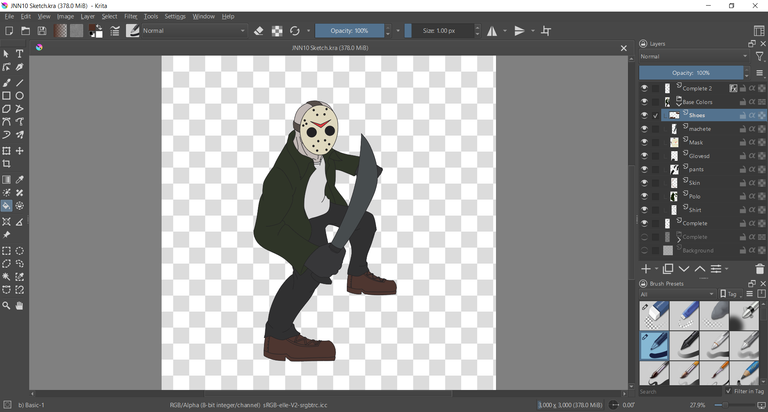Viewport: 768px width, 412px height.
Task: Save the document with toolbar icon
Action: pos(42,31)
